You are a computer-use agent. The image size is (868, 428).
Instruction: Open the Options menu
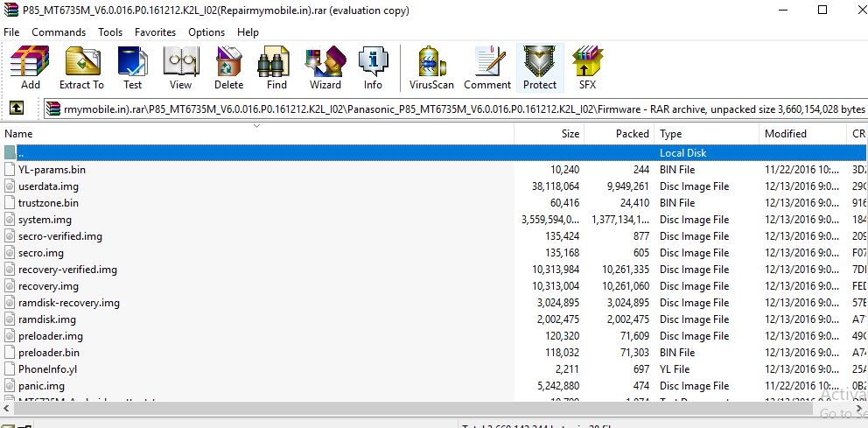(206, 32)
